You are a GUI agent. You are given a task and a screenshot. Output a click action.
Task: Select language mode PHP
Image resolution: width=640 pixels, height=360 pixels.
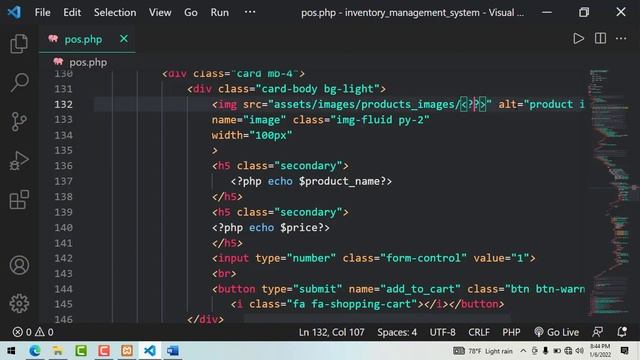coord(511,332)
